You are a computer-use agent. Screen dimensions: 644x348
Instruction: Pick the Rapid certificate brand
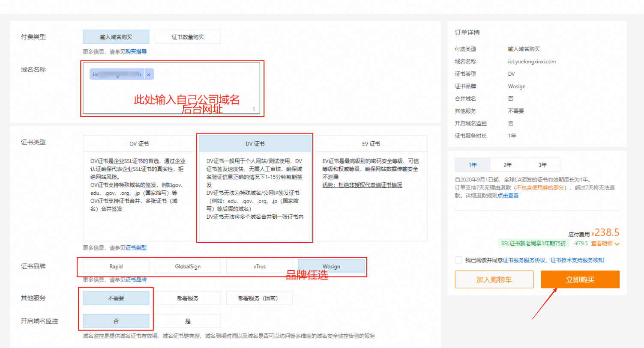116,266
